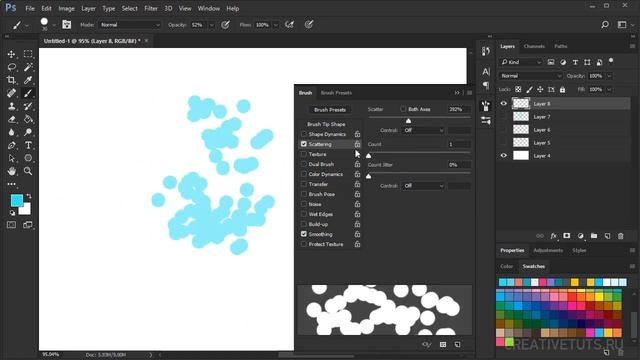
Task: Switch to Brush Presets tab
Action: [336, 93]
